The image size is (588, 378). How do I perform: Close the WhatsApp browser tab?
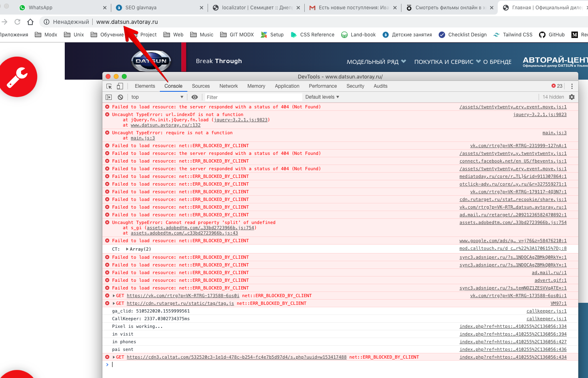pyautogui.click(x=105, y=8)
